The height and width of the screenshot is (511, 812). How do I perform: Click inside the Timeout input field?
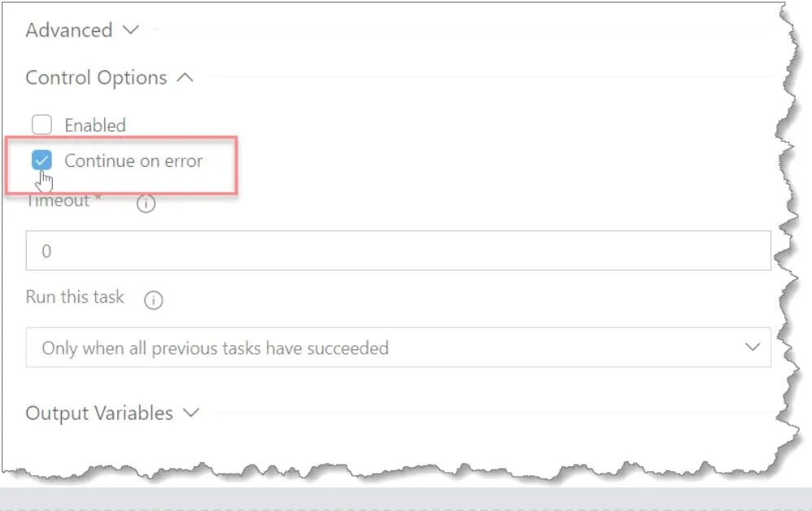click(x=325, y=249)
